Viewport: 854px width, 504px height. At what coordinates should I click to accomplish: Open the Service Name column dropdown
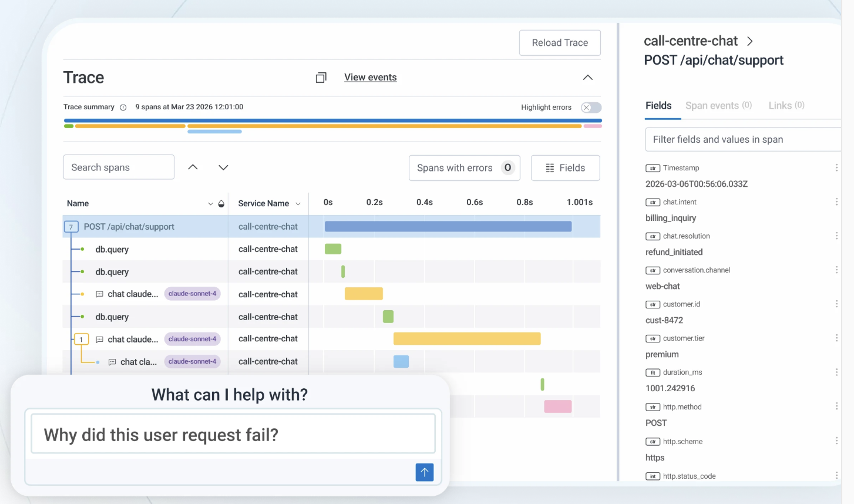click(298, 204)
